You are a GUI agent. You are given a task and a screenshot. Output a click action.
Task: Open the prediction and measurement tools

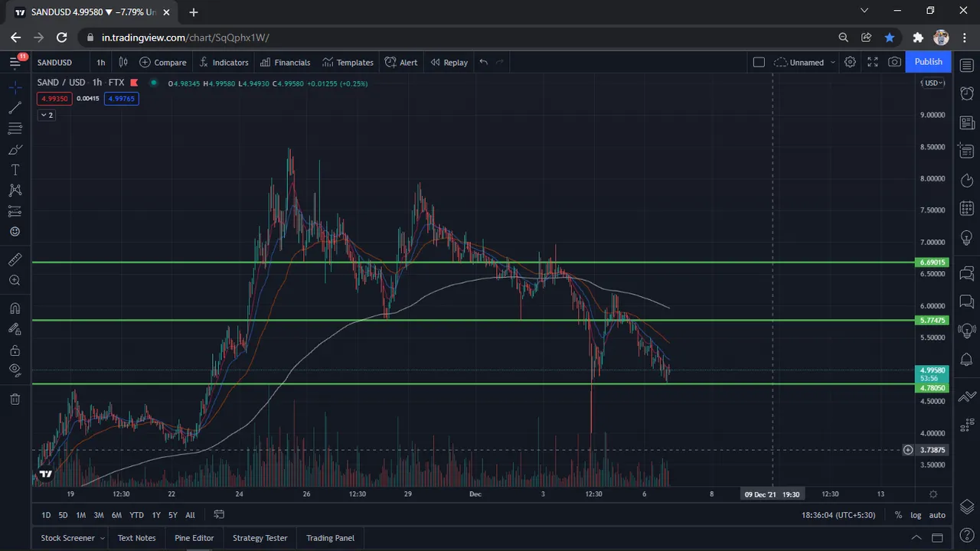pos(15,211)
